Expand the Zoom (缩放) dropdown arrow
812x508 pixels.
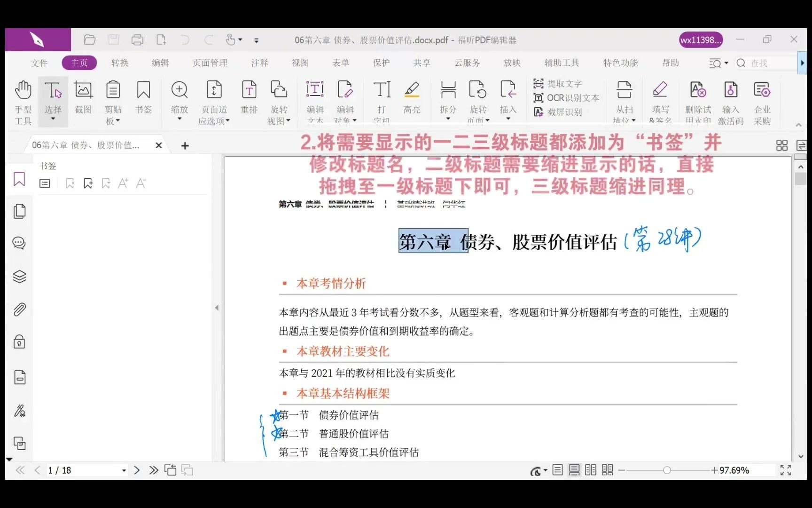click(x=180, y=119)
